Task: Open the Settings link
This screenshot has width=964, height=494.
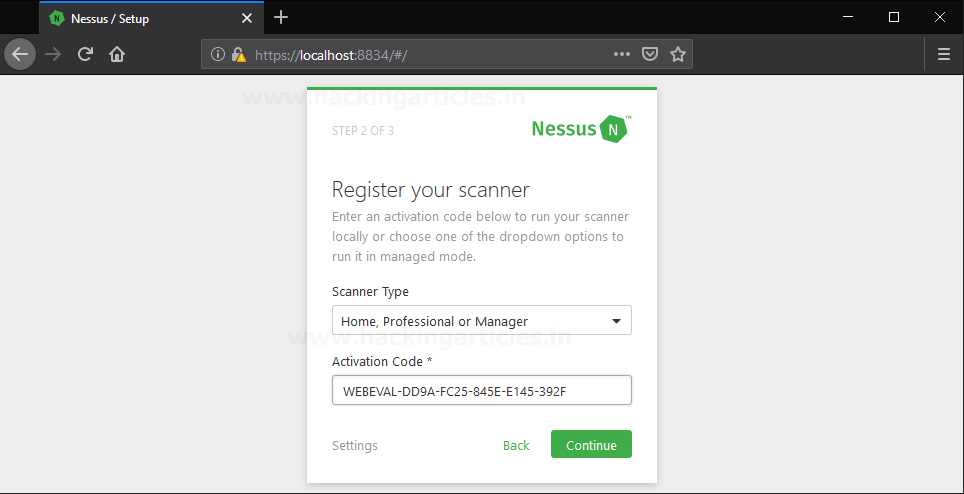Action: pyautogui.click(x=355, y=445)
